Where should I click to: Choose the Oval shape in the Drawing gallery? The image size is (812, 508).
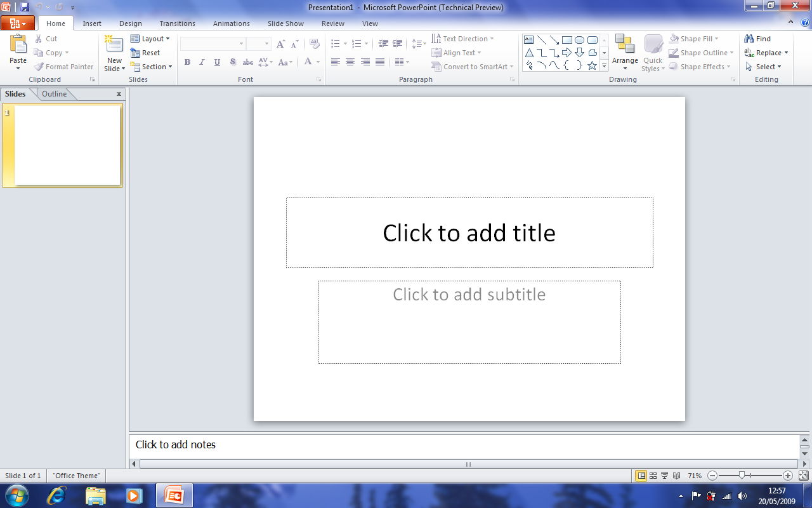pos(579,39)
